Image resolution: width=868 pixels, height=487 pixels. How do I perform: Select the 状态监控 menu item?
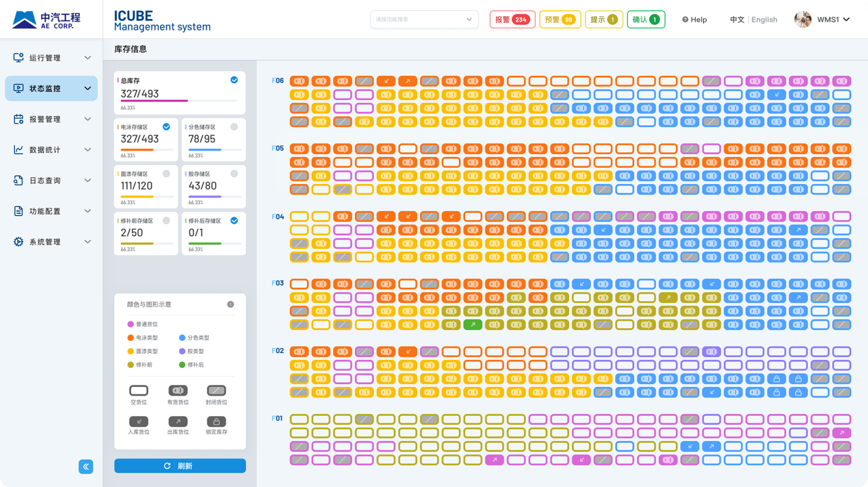tap(51, 89)
